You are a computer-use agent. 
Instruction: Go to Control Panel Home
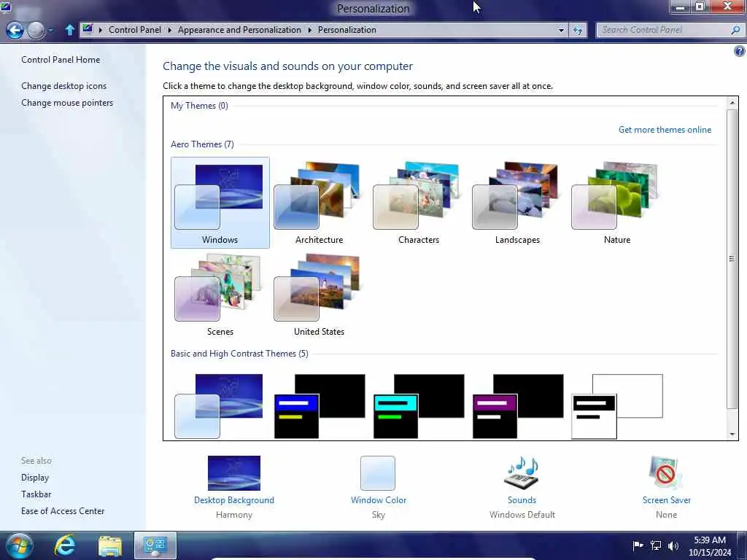(61, 60)
